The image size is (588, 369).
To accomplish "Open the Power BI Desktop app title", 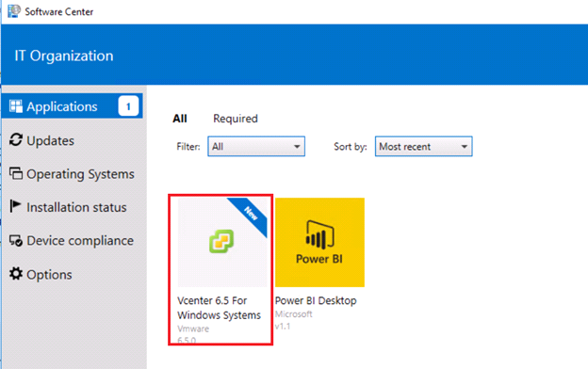I will pos(316,301).
